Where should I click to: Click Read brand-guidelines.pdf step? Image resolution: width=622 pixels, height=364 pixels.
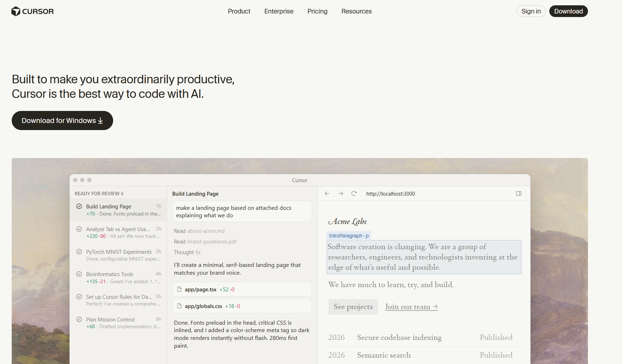click(x=205, y=242)
